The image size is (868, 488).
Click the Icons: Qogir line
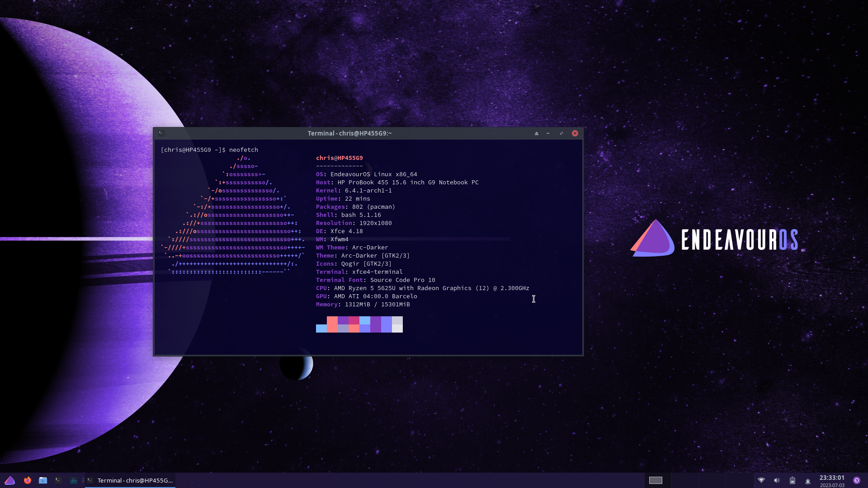(x=354, y=264)
